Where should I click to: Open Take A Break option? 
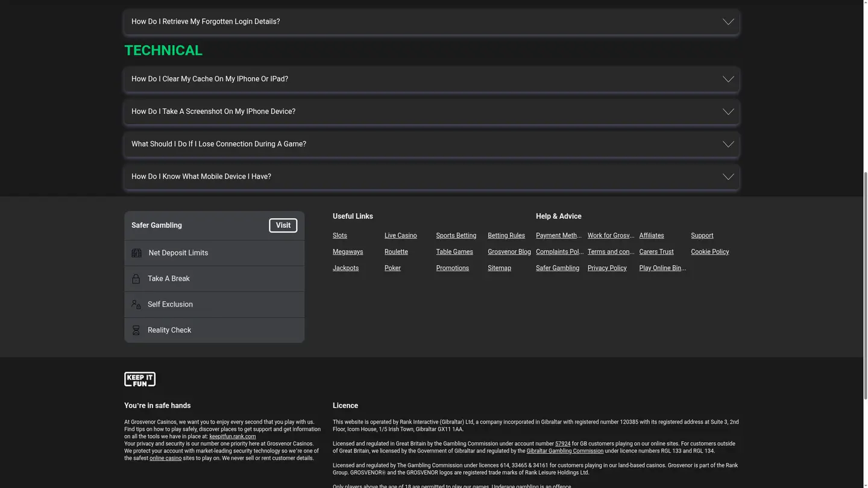214,279
